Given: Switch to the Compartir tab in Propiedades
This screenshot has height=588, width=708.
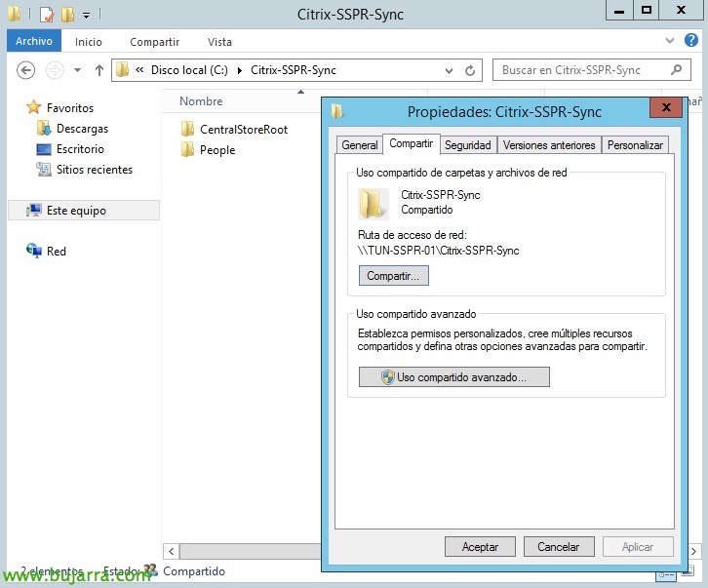Looking at the screenshot, I should pyautogui.click(x=411, y=143).
